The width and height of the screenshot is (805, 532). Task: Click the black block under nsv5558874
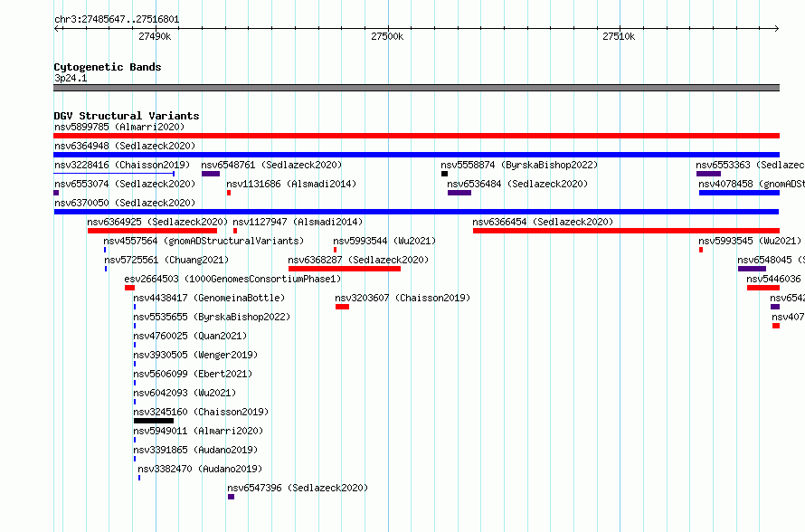pyautogui.click(x=445, y=174)
